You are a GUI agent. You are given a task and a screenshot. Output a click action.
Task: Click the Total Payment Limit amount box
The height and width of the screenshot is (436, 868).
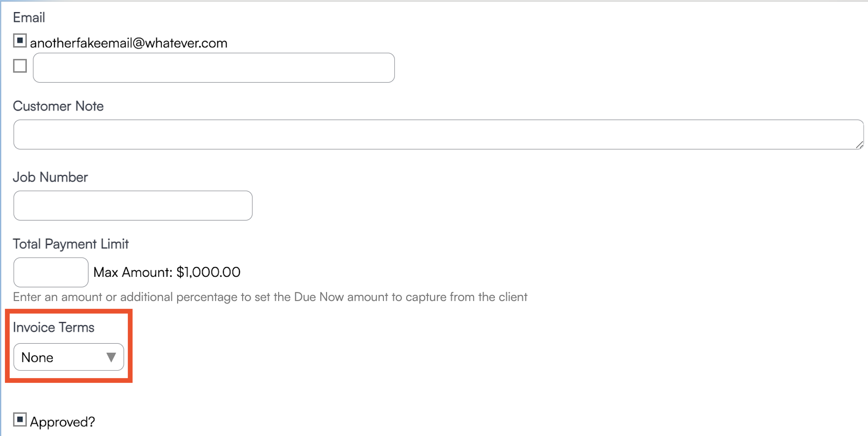[51, 272]
